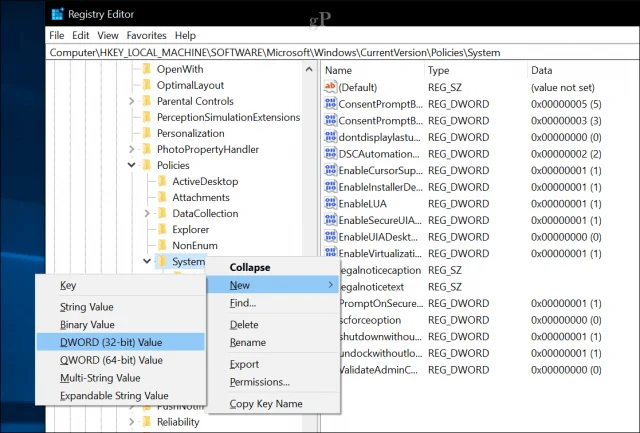The height and width of the screenshot is (433, 640).
Task: Select Permissions... in the context menu
Action: [x=273, y=382]
